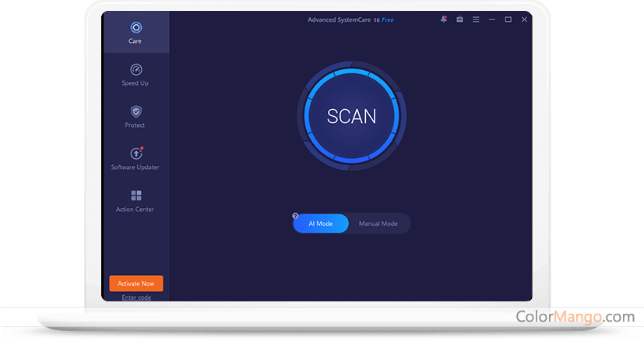Viewport: 644px width, 345px height.
Task: Maximize the Advanced SystemCare window
Action: tap(508, 19)
